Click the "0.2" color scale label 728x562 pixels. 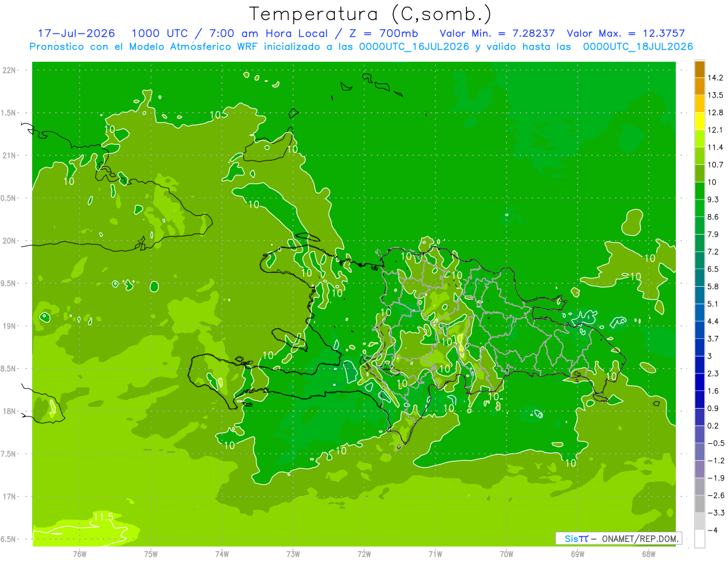click(713, 426)
